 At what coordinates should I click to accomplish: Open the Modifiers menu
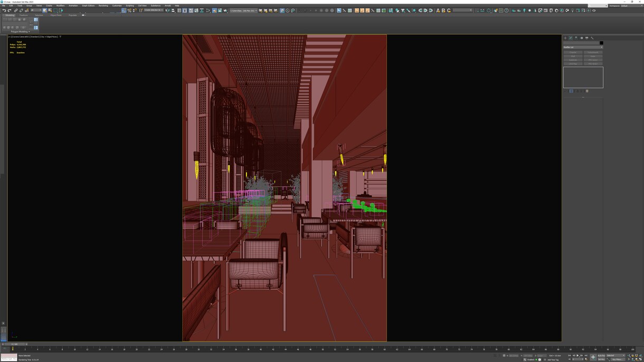pos(60,6)
